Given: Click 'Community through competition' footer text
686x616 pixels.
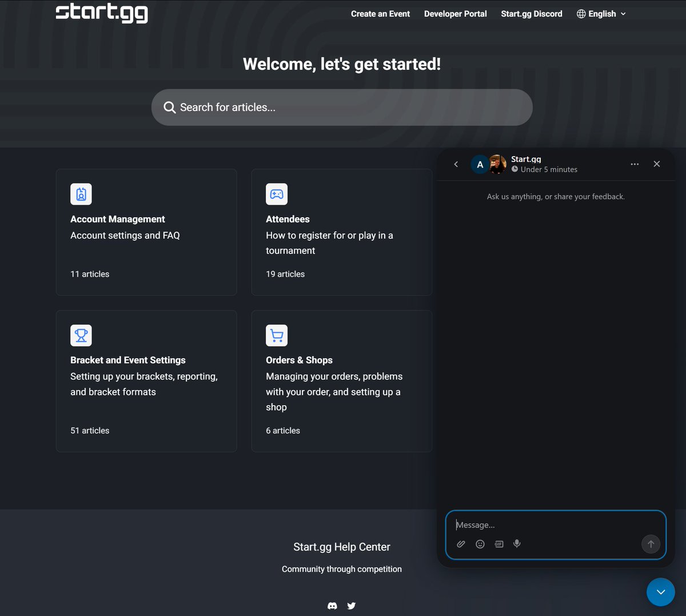Looking at the screenshot, I should pos(342,569).
